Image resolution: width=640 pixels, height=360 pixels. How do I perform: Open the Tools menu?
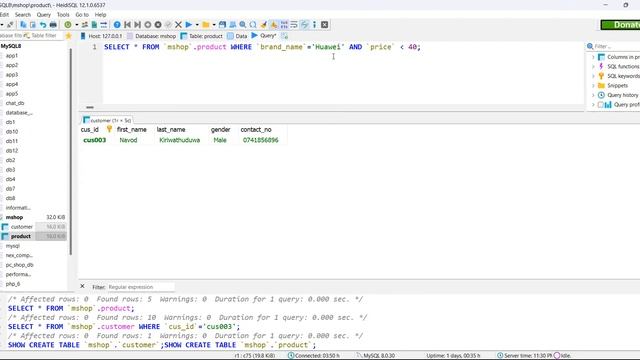tap(63, 15)
